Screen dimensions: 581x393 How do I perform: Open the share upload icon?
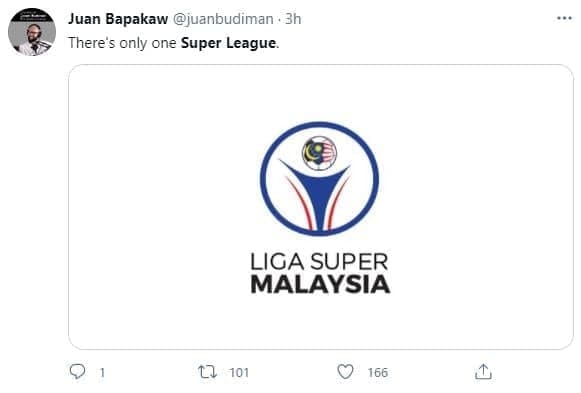[x=483, y=372]
